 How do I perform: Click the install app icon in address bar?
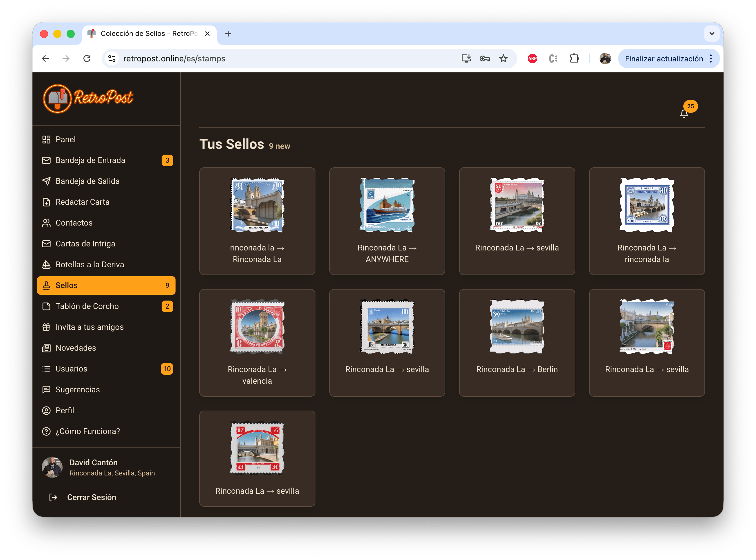point(466,59)
